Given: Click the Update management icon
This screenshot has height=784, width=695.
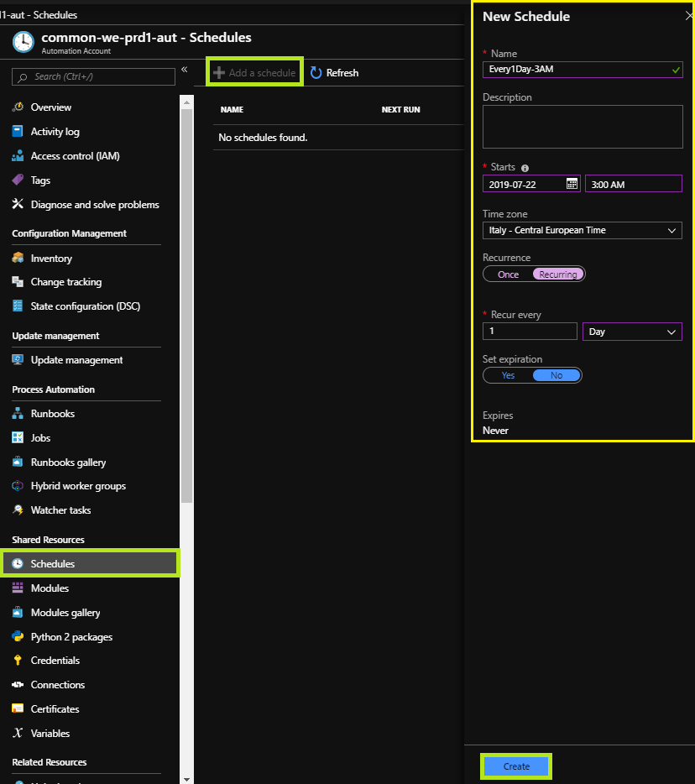Looking at the screenshot, I should (x=18, y=360).
